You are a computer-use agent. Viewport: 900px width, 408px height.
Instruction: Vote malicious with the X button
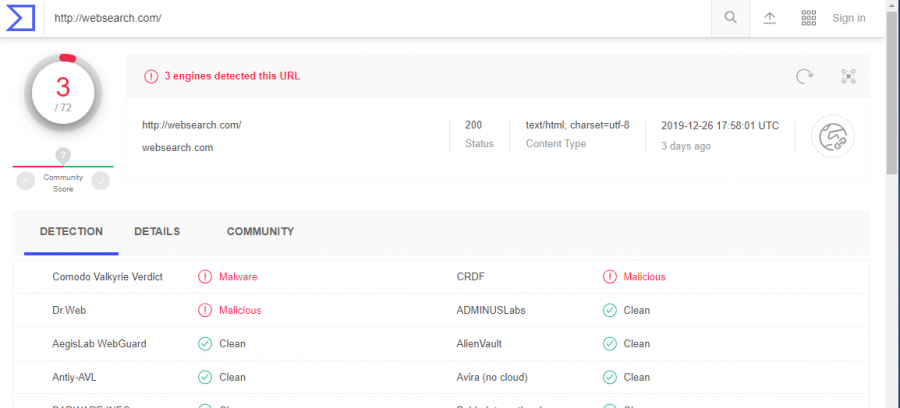(x=26, y=180)
